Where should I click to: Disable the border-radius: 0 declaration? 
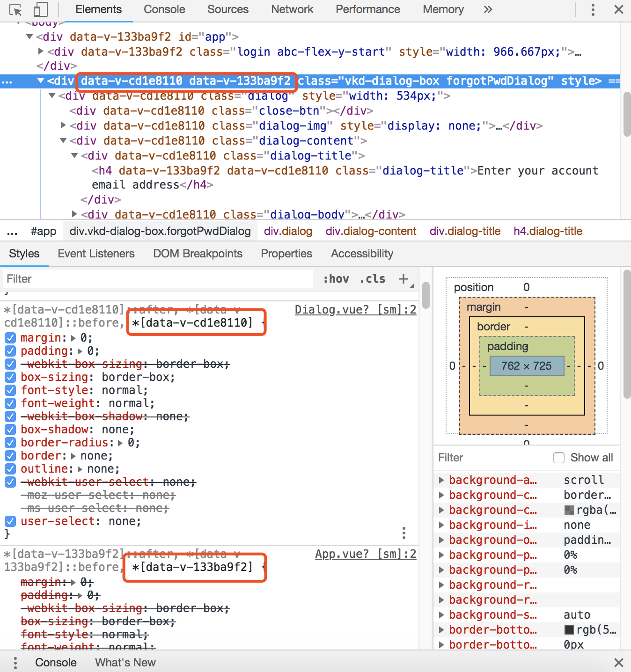pyautogui.click(x=10, y=443)
